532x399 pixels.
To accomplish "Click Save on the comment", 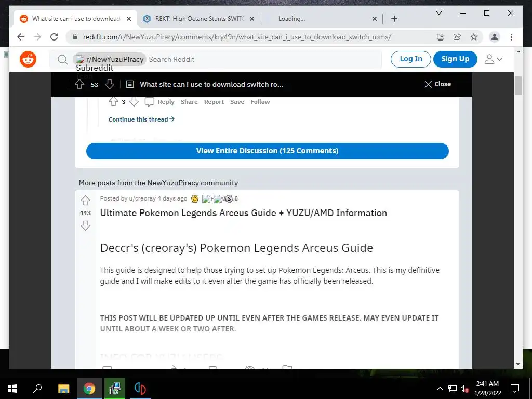I will (x=237, y=102).
